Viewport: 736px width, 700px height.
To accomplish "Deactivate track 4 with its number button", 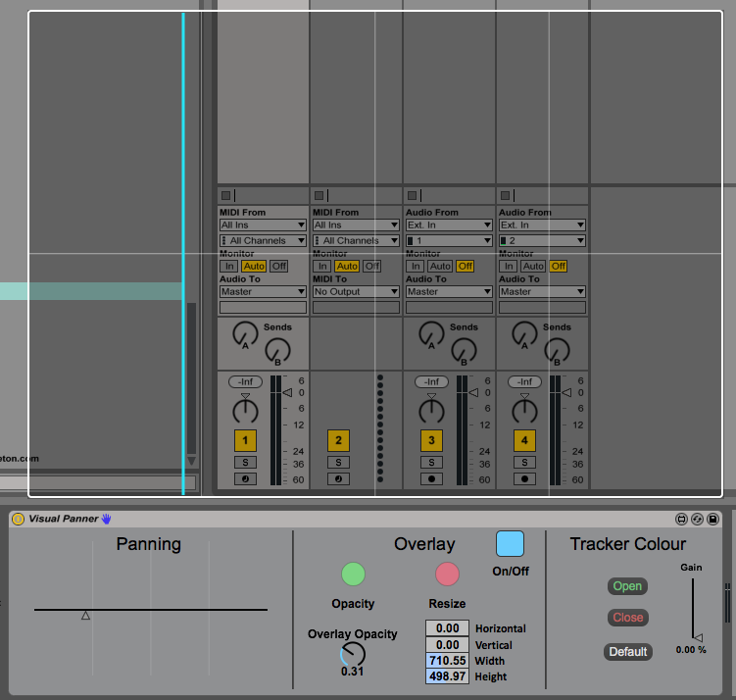I will click(x=524, y=440).
